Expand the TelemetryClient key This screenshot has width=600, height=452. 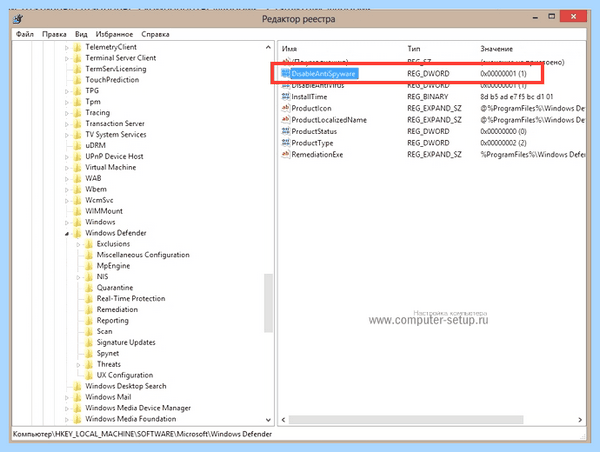pos(67,47)
